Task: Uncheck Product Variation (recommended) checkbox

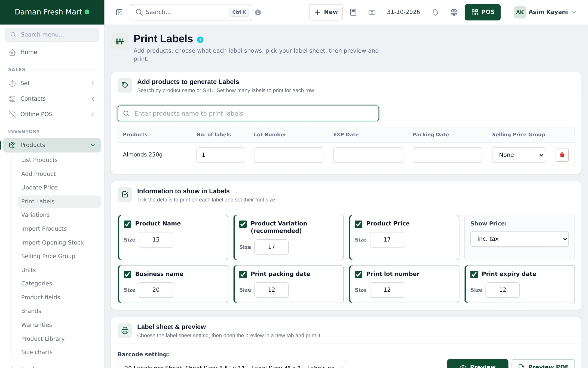Action: coord(243,224)
